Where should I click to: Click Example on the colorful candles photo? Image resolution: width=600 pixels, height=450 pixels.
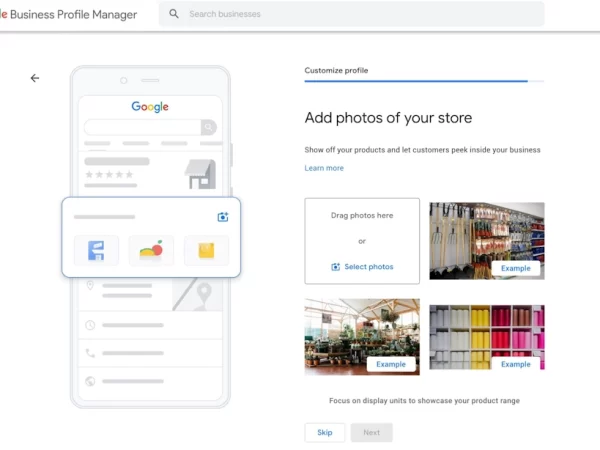516,364
